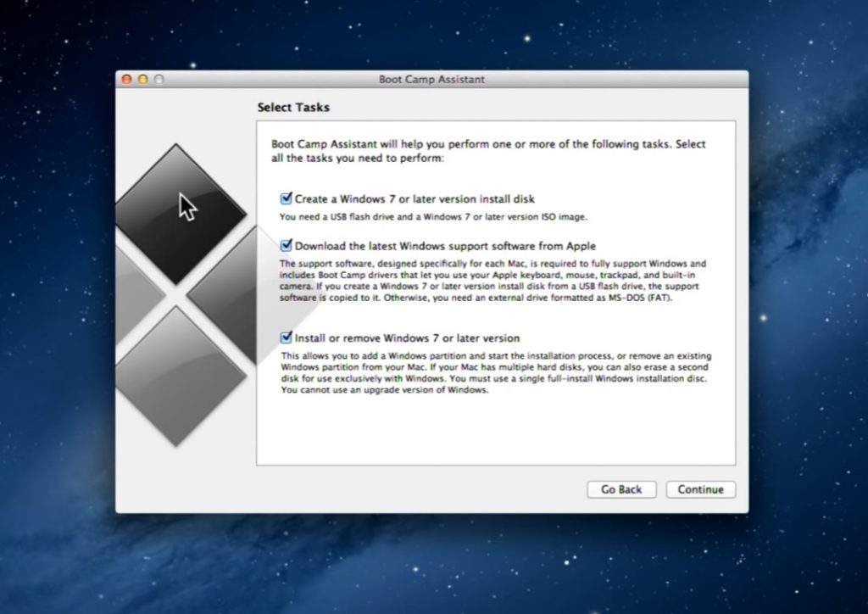Click the gray zoom button in the title bar
Screen dimensions: 868x614
tap(159, 80)
